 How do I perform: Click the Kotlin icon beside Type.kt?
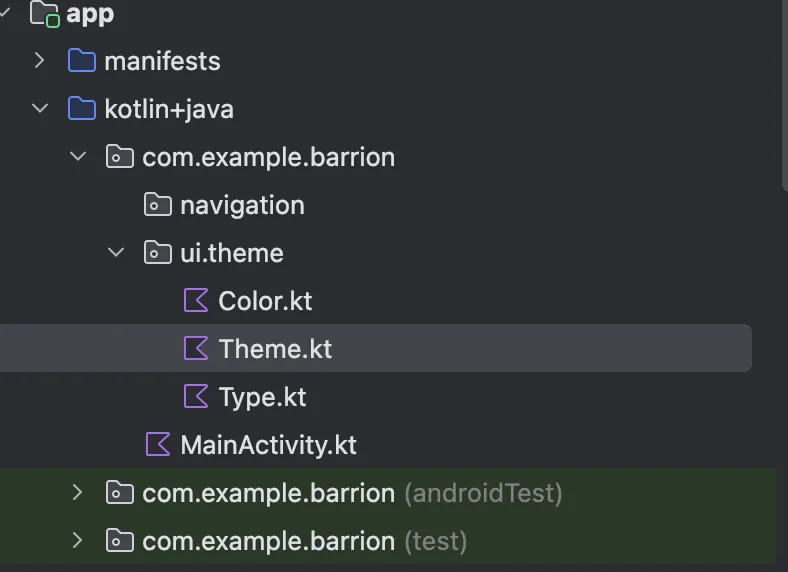tap(196, 397)
